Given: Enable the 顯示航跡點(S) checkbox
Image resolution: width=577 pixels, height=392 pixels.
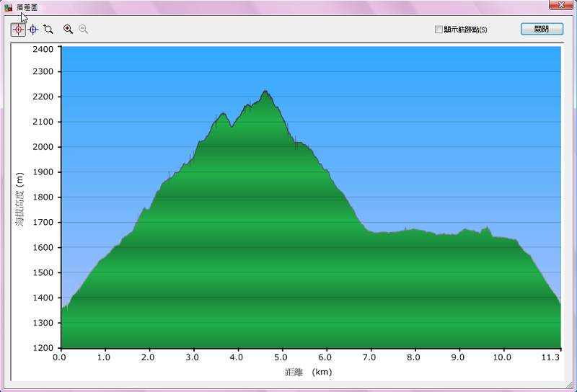Looking at the screenshot, I should pyautogui.click(x=439, y=30).
